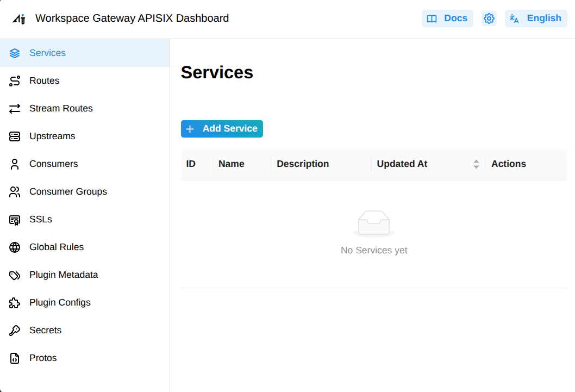Click the Plugin Metadata tags icon

click(15, 275)
